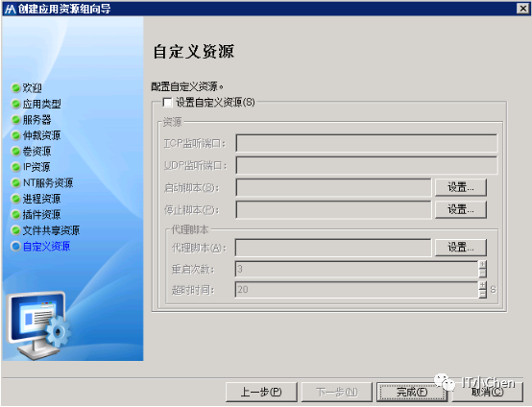The height and width of the screenshot is (407, 532).
Task: Click the computer wizard illustration icon
Action: (x=39, y=324)
